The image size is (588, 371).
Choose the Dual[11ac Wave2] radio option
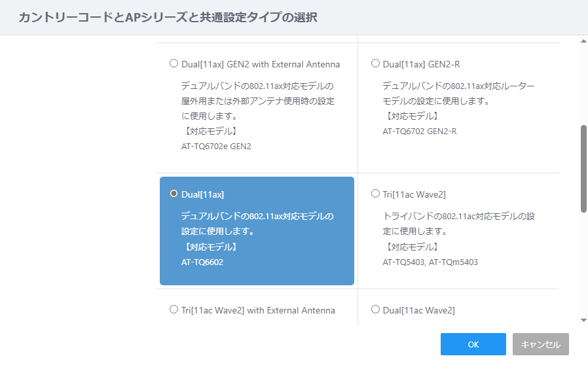click(x=375, y=309)
